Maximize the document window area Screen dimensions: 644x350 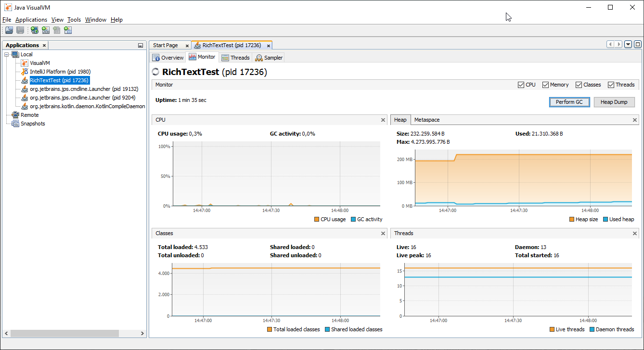tap(638, 44)
